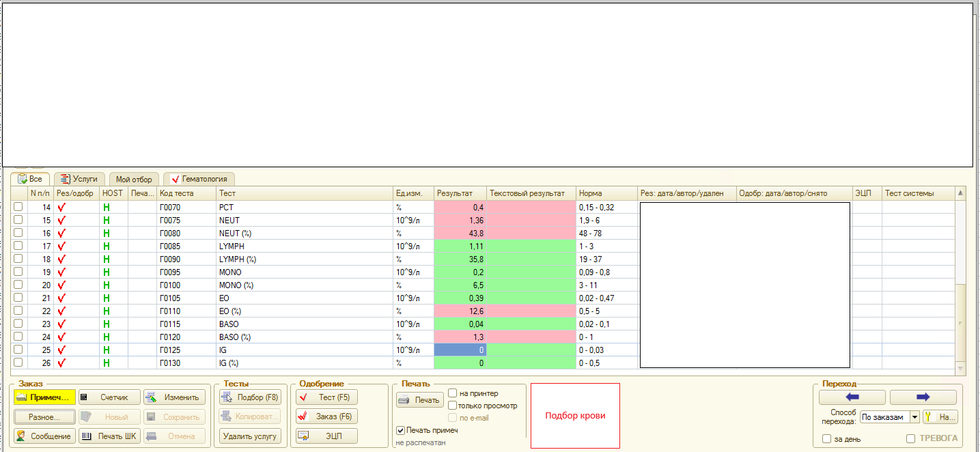Select the checkbox for row 14 PCT
Viewport: 980px width, 452px height.
[x=18, y=207]
